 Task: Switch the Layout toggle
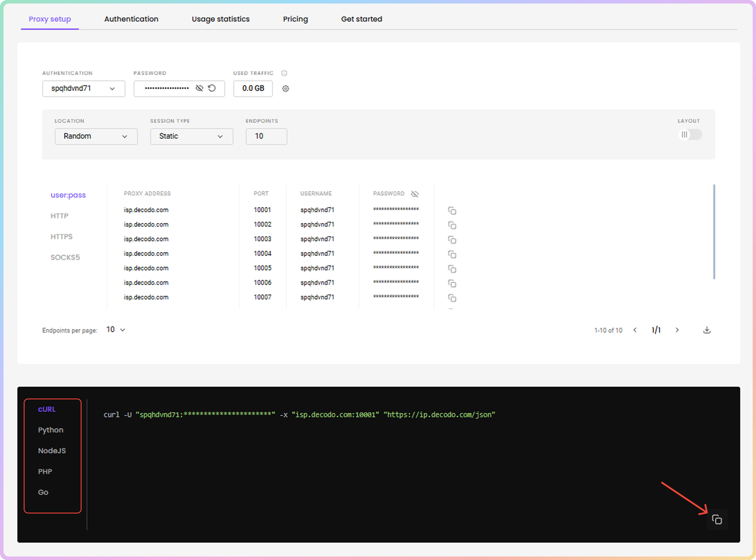690,135
